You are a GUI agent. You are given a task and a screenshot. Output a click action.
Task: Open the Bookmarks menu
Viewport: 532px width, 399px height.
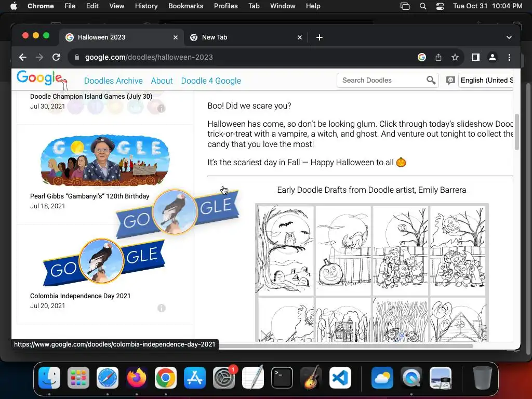185,6
